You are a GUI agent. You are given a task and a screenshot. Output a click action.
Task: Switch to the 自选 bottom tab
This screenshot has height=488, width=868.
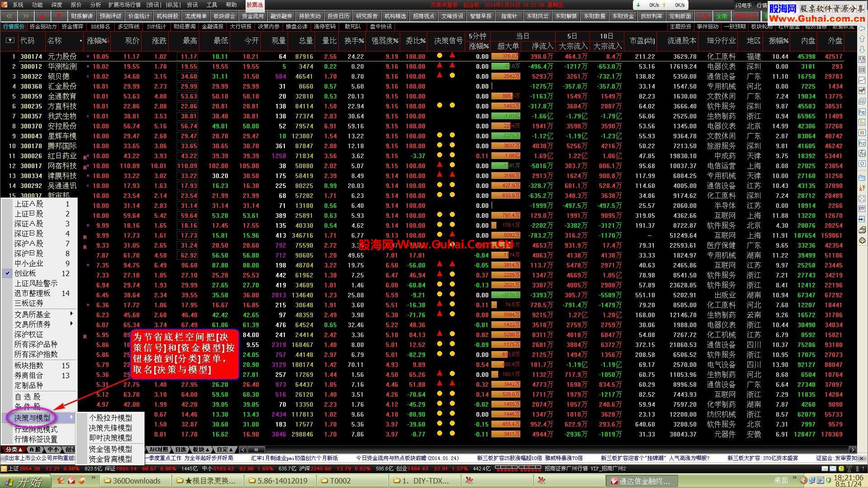180,450
